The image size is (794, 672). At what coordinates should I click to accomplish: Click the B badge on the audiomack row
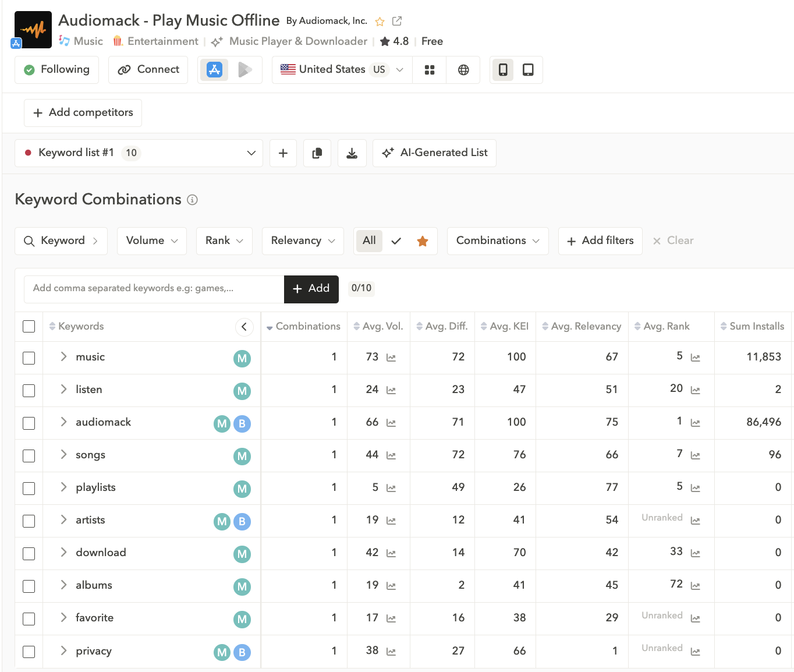pyautogui.click(x=242, y=424)
